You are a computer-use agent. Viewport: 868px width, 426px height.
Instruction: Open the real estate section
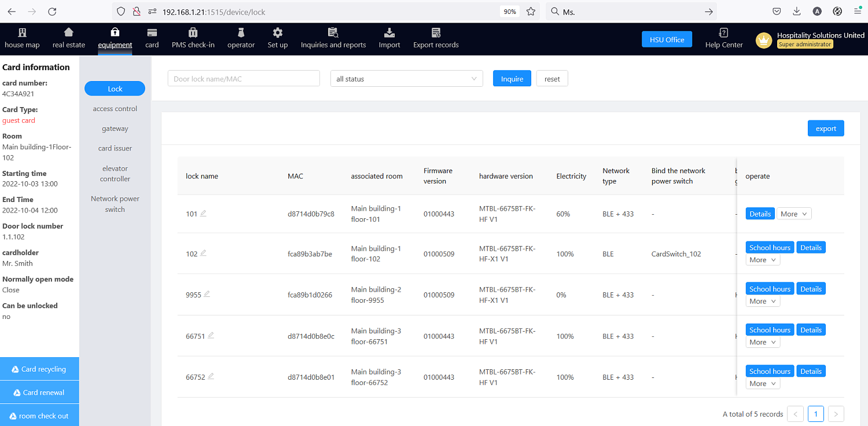68,39
